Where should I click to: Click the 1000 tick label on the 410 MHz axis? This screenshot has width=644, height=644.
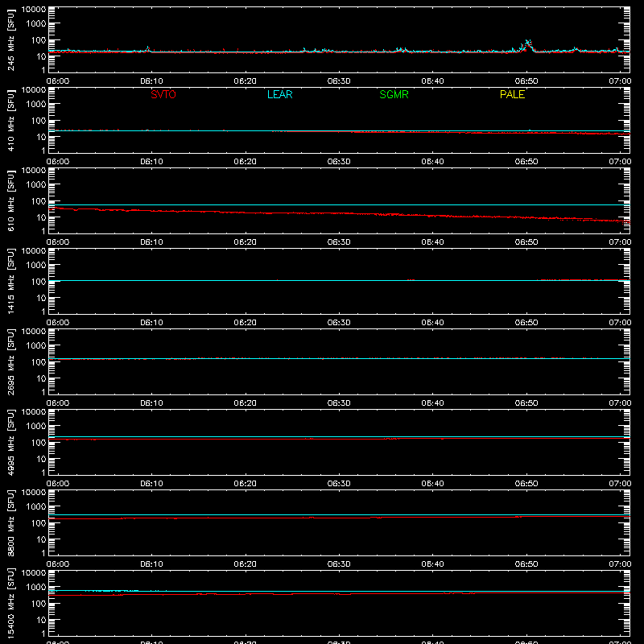[36, 105]
